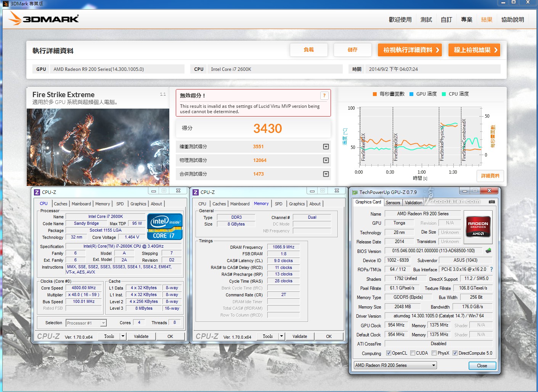This screenshot has height=392, width=538.
Task: Click the Close button in GPU-Z
Action: [x=482, y=366]
